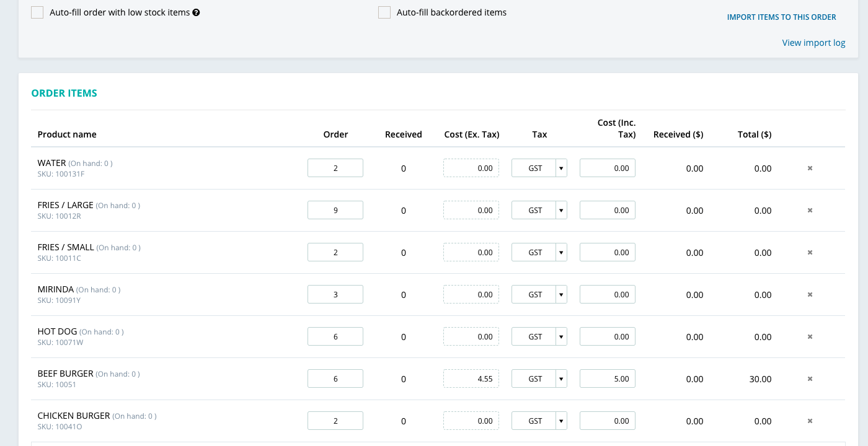Check the auto-fill backordered items box
This screenshot has width=868, height=446.
(384, 12)
